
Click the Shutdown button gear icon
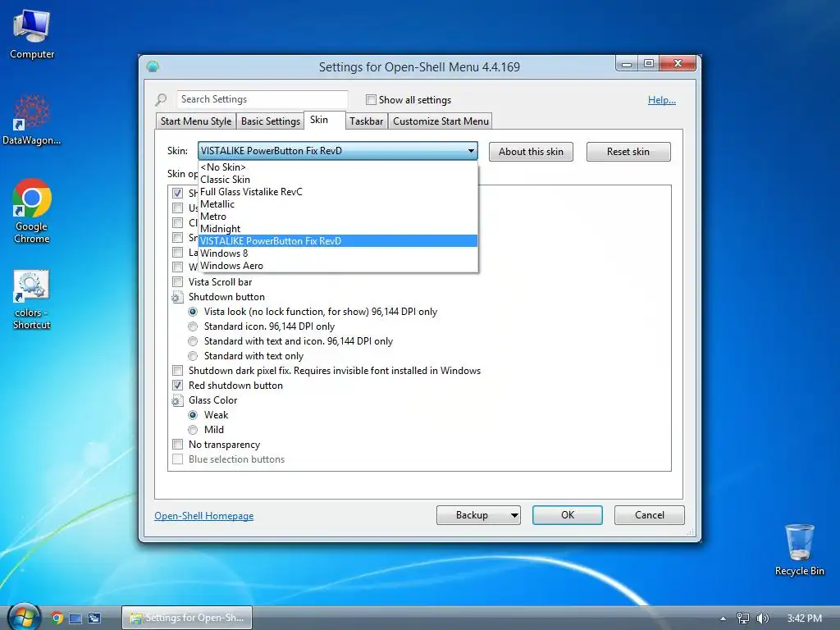click(177, 297)
